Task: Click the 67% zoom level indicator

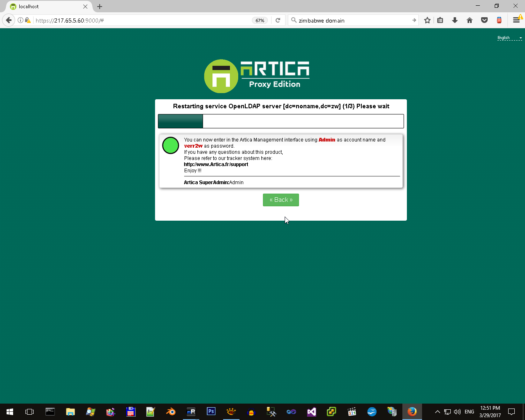Action: click(x=260, y=21)
